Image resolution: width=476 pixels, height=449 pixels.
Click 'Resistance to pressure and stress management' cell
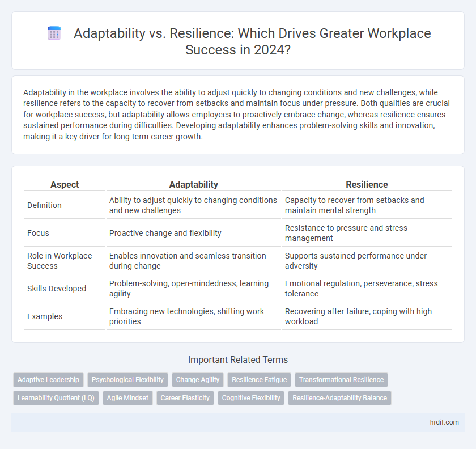pyautogui.click(x=367, y=233)
